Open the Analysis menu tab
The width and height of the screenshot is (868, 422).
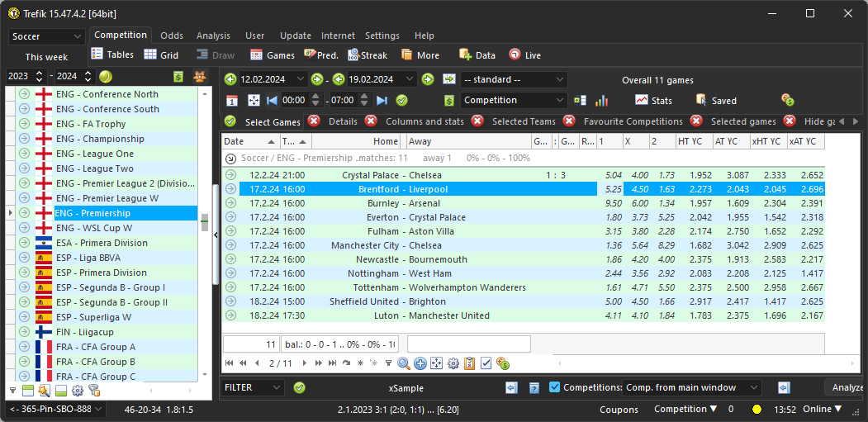point(213,36)
